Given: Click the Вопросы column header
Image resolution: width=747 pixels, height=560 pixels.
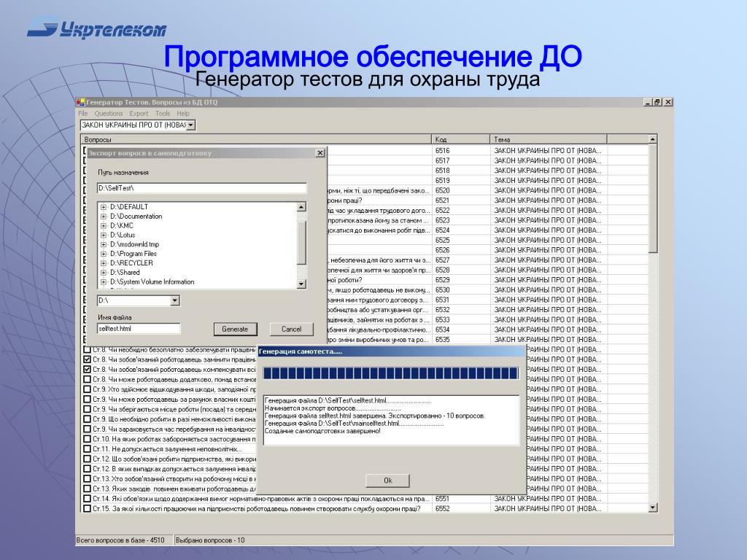Looking at the screenshot, I should tap(256, 139).
